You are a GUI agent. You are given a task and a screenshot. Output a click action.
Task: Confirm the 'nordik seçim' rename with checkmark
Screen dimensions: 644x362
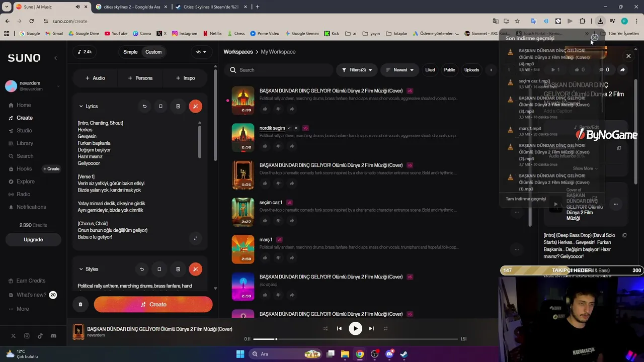pos(289,128)
